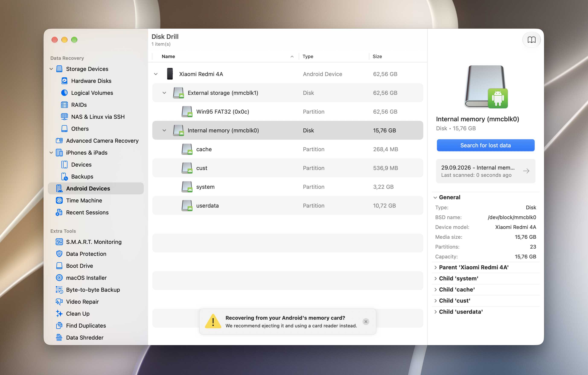The image size is (588, 375).
Task: Expand Child 'cust' section
Action: pos(436,301)
